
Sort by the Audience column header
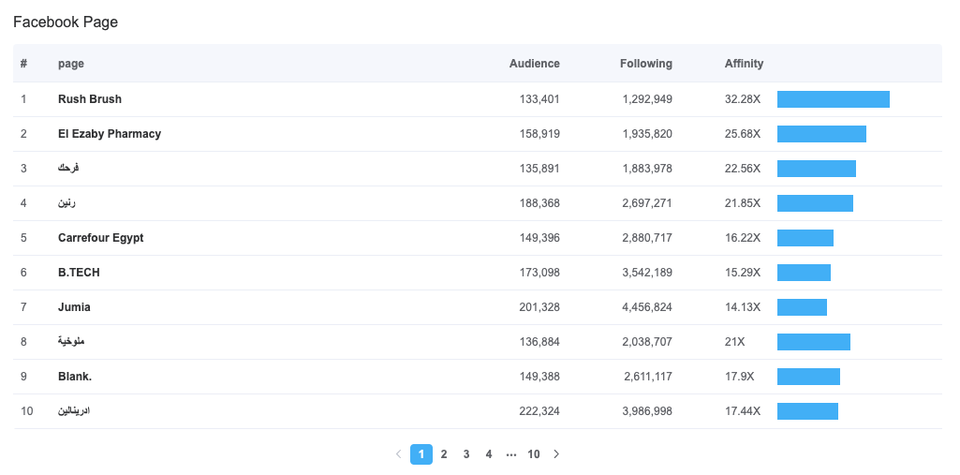pos(534,64)
